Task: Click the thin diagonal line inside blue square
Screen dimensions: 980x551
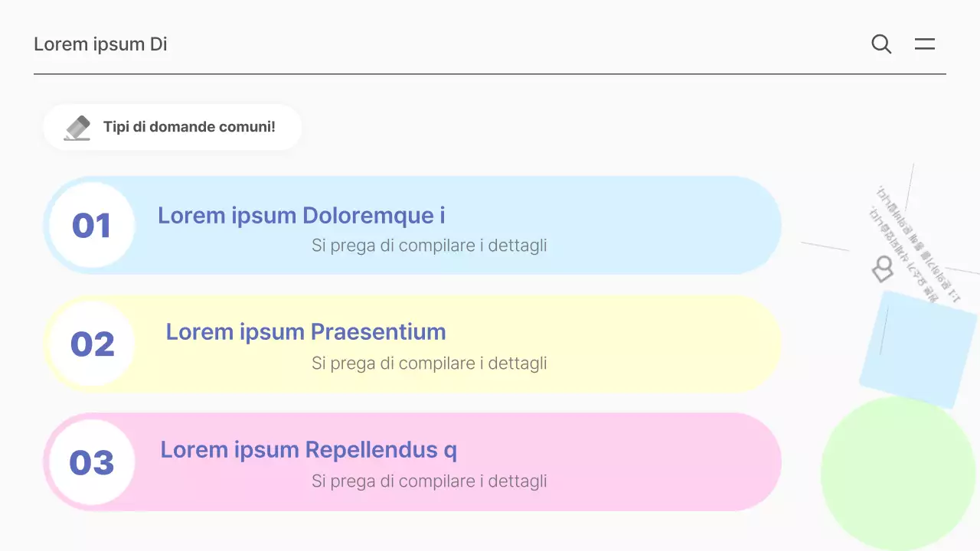Action: (884, 331)
